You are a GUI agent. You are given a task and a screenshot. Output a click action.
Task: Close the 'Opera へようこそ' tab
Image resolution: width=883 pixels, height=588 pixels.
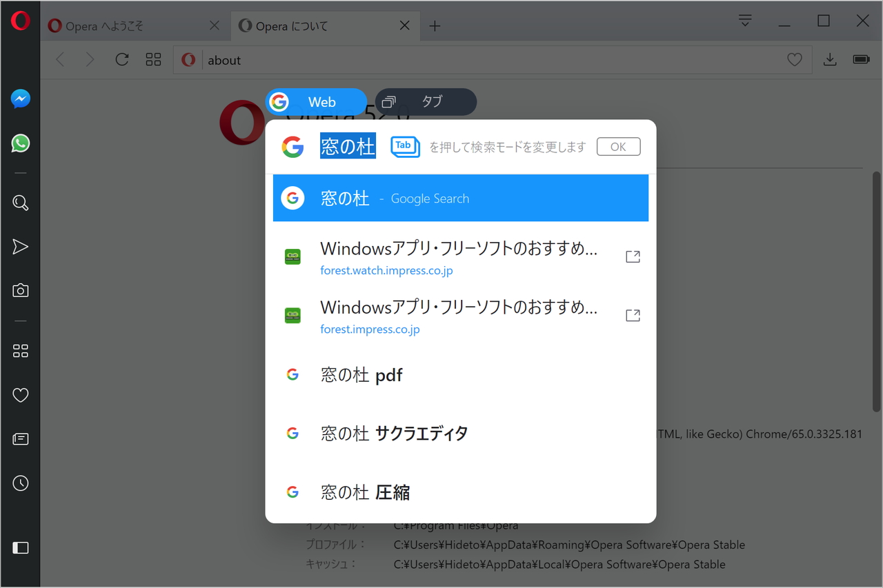pos(215,26)
